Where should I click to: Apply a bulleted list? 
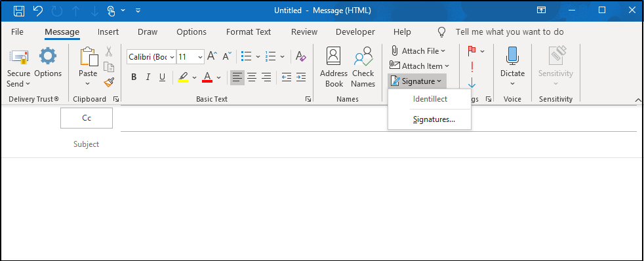click(247, 56)
